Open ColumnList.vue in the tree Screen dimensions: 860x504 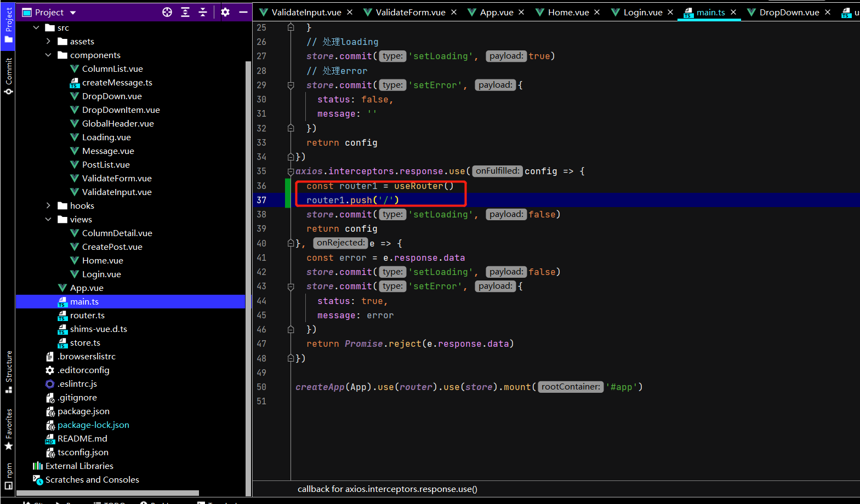click(112, 68)
